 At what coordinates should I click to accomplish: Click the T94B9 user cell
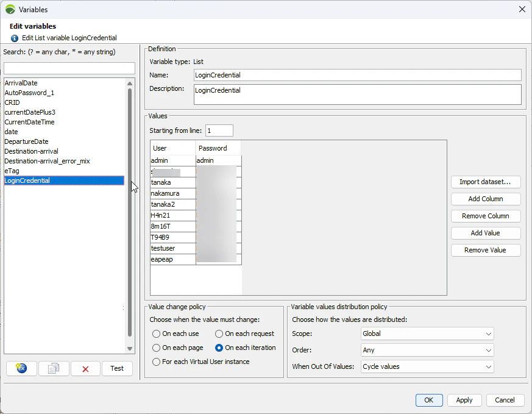point(173,237)
